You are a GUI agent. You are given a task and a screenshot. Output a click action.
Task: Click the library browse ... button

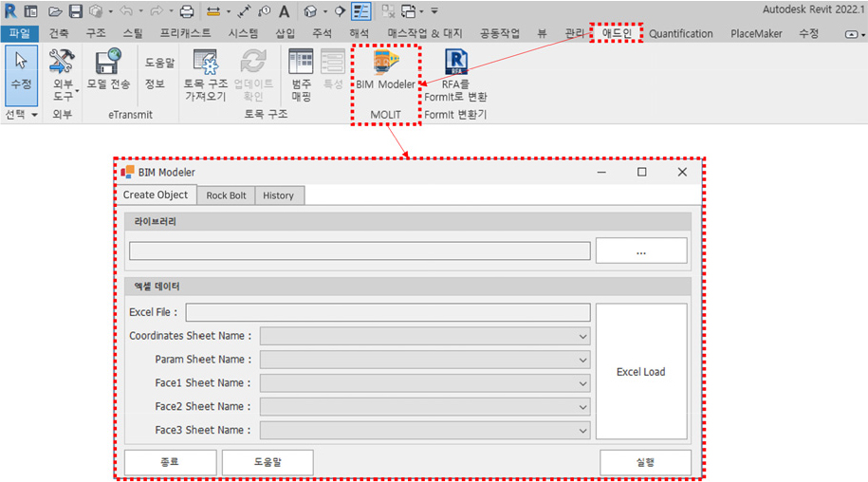tap(641, 250)
